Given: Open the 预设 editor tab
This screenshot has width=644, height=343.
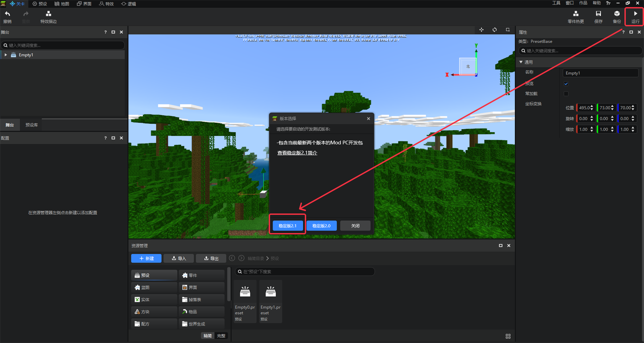Looking at the screenshot, I should pos(40,4).
